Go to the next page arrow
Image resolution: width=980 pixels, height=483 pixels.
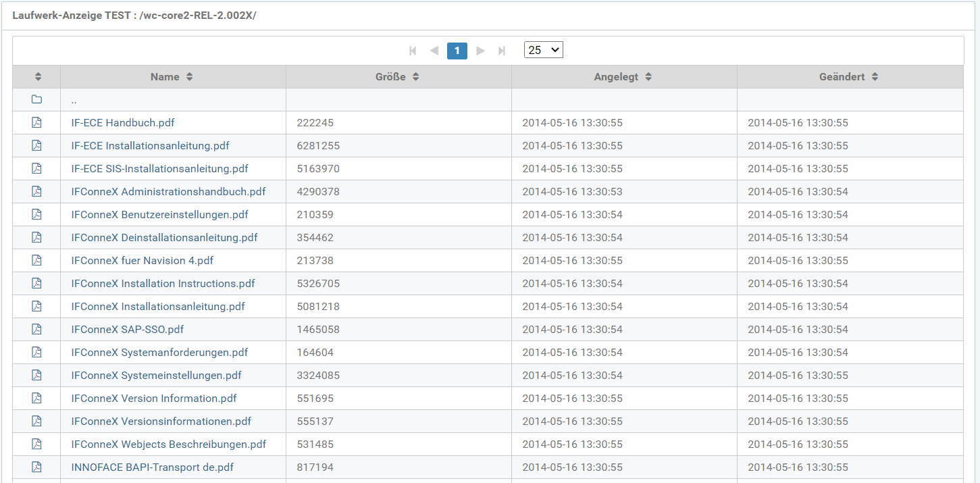480,51
